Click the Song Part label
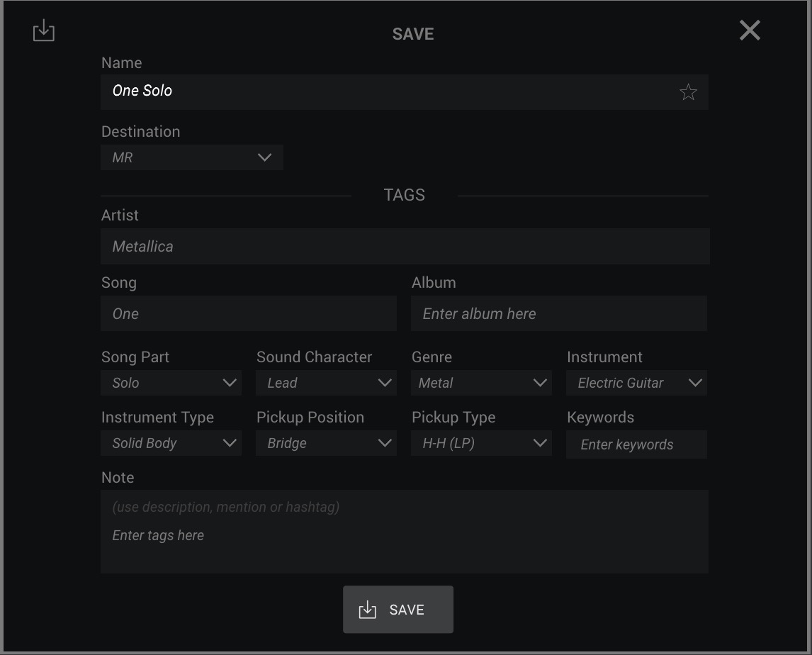 (135, 357)
